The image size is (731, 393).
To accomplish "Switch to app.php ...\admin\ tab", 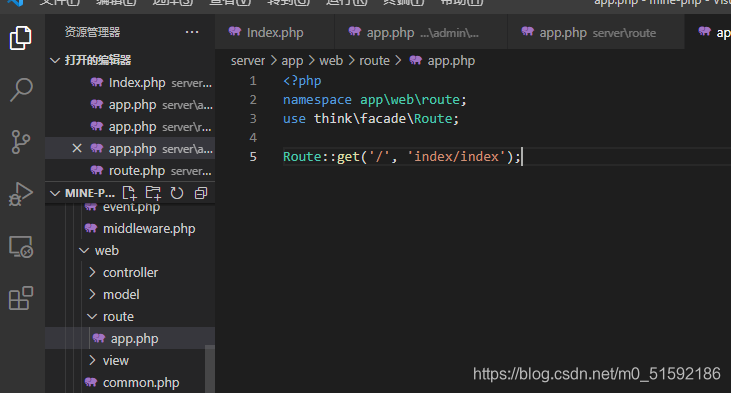I will [x=421, y=32].
